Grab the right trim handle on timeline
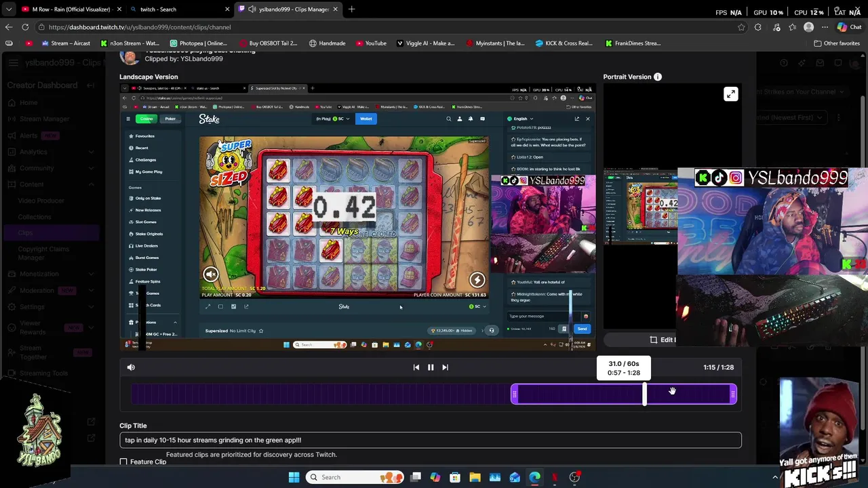The height and width of the screenshot is (488, 868). (733, 394)
